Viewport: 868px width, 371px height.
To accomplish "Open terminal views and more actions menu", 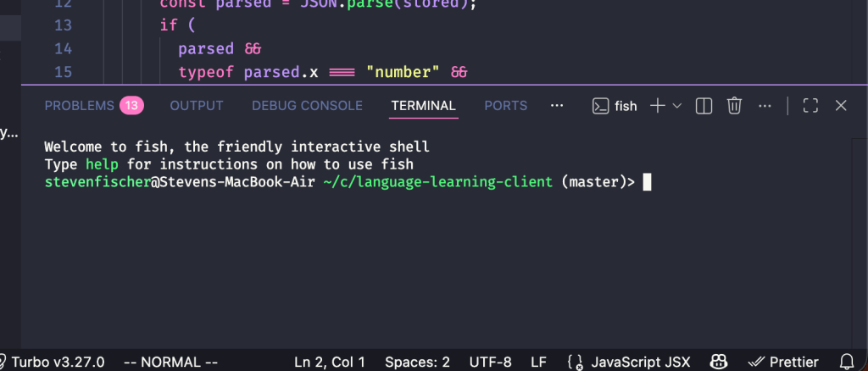I will click(765, 106).
